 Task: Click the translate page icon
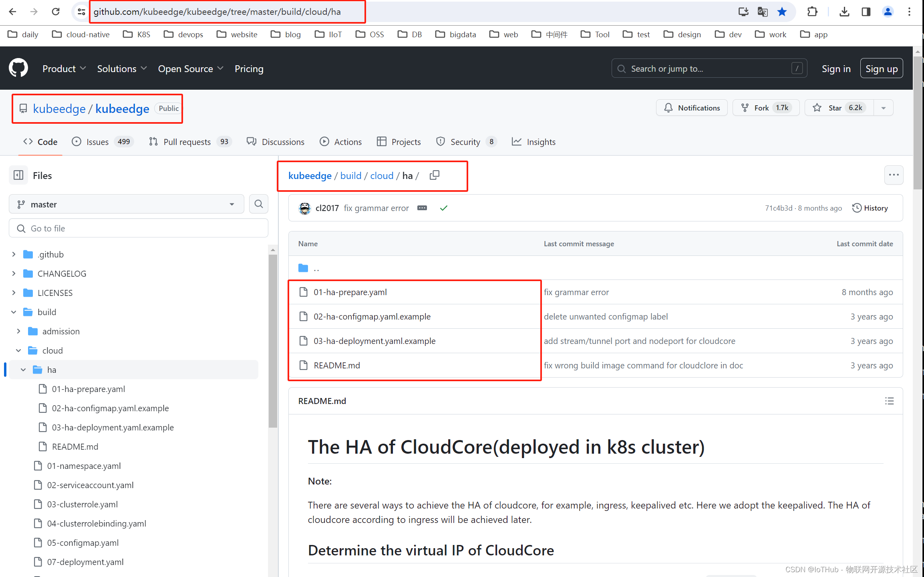[763, 12]
